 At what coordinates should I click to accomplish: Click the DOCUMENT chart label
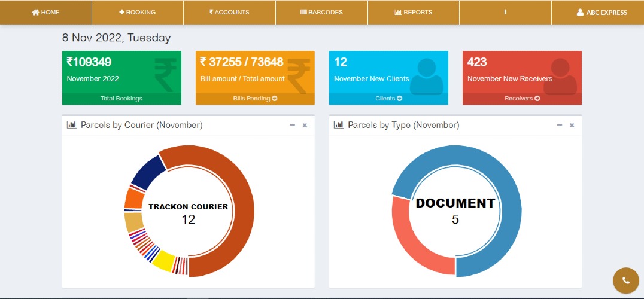pyautogui.click(x=455, y=203)
